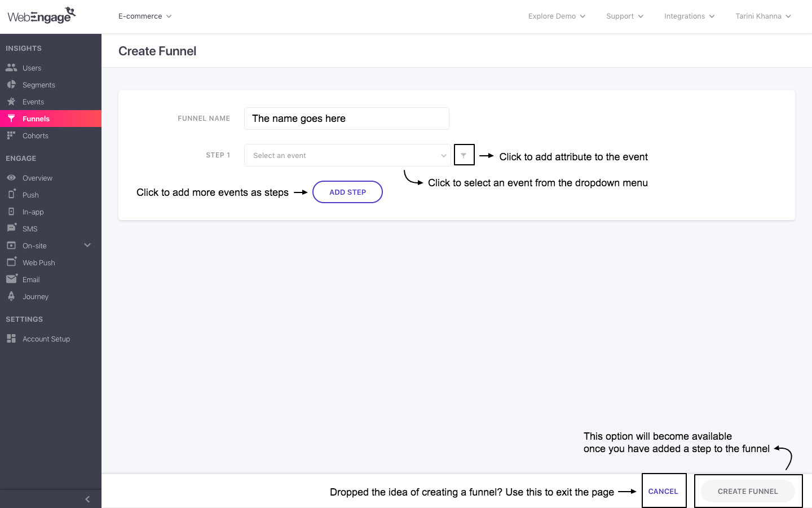This screenshot has height=508, width=812.
Task: Open the E-commerce project switcher
Action: (144, 16)
